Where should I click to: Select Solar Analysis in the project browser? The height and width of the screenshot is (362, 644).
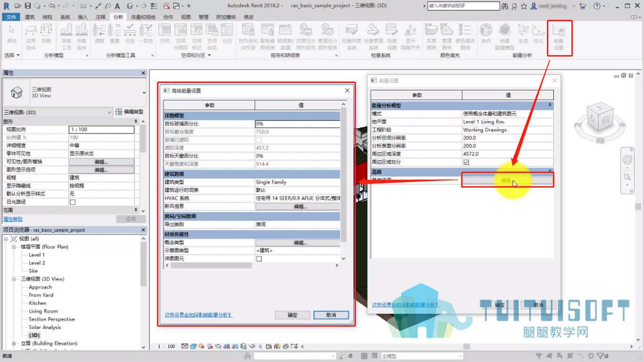pyautogui.click(x=45, y=328)
